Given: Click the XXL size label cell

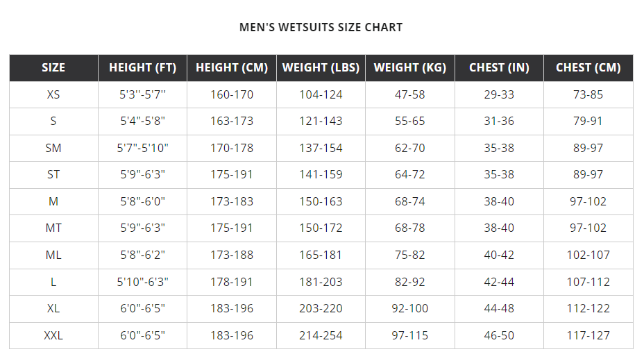Looking at the screenshot, I should [x=53, y=336].
